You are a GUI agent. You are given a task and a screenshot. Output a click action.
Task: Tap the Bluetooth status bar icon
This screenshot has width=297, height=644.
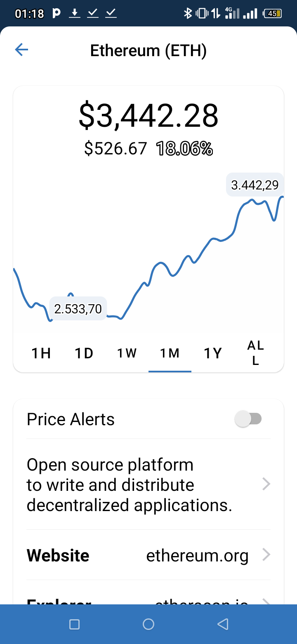pyautogui.click(x=188, y=14)
